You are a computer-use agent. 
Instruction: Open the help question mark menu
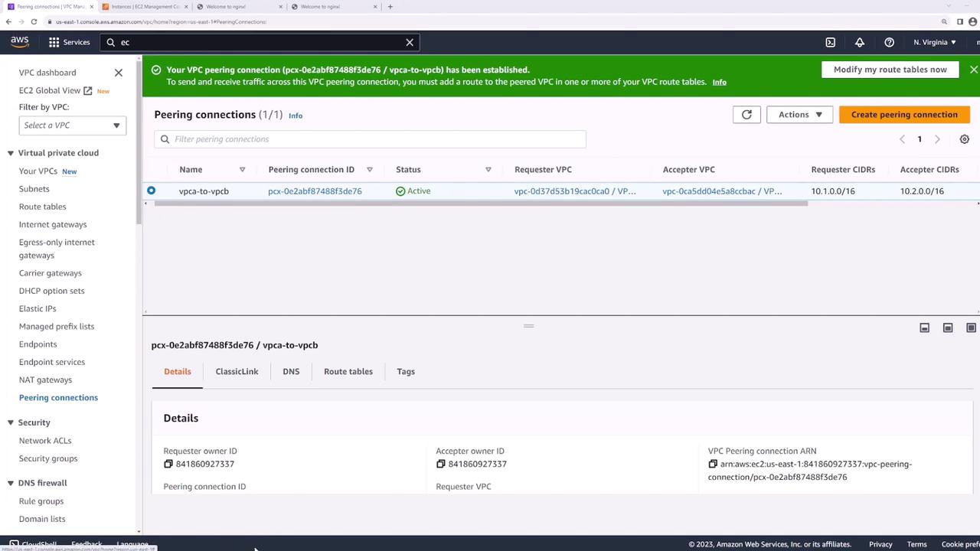click(889, 42)
